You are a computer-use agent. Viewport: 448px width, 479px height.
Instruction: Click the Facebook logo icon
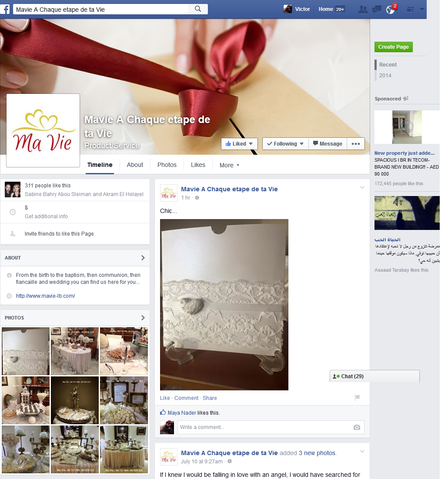click(5, 9)
